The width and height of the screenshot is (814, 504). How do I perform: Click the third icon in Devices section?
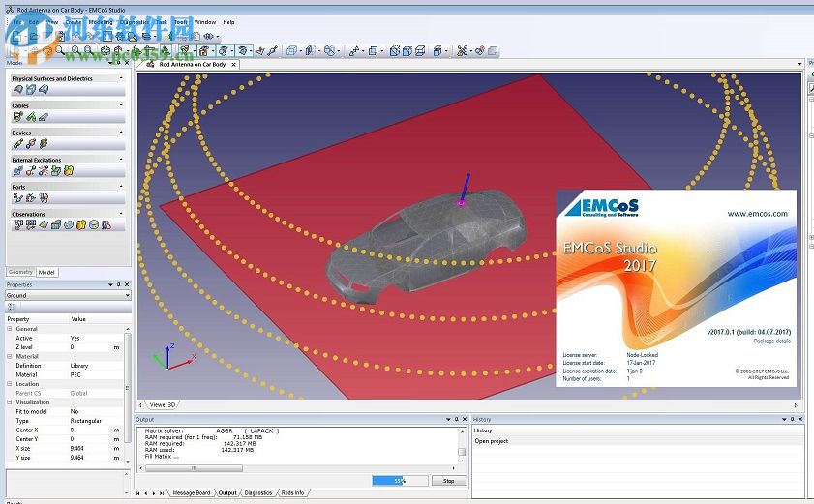click(44, 144)
